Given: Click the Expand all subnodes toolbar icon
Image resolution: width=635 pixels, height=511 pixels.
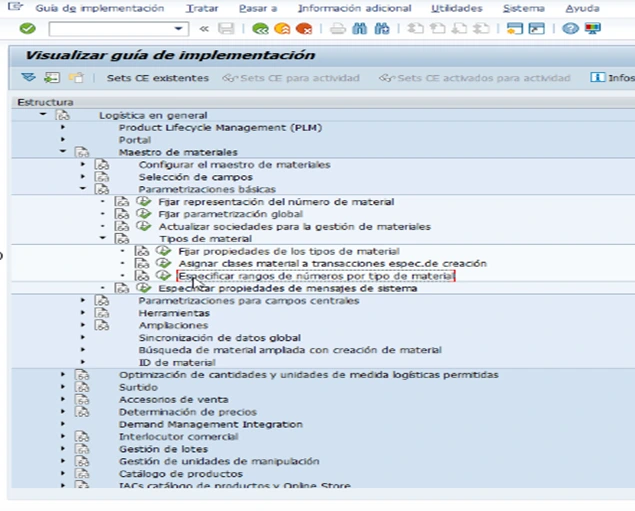Looking at the screenshot, I should (x=28, y=77).
